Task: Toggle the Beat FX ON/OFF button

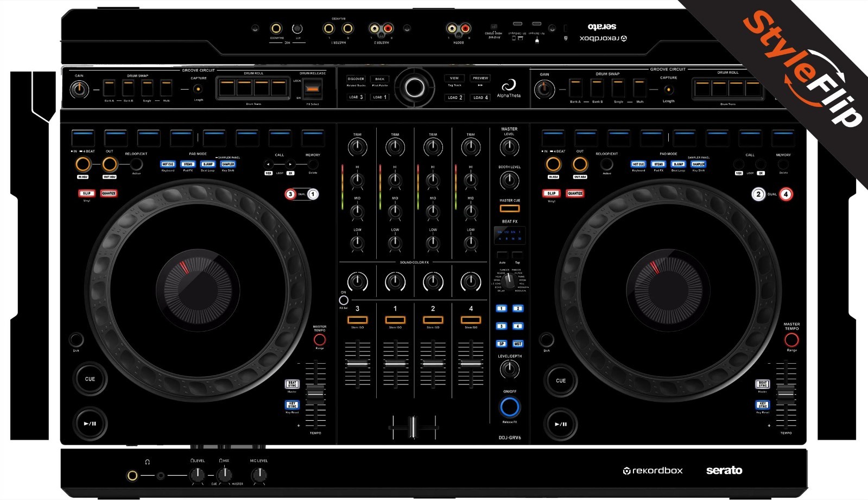Action: 510,407
